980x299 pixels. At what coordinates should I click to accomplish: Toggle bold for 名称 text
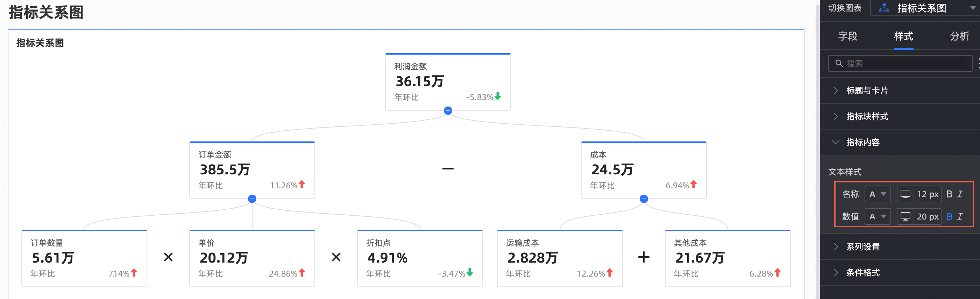click(x=949, y=194)
